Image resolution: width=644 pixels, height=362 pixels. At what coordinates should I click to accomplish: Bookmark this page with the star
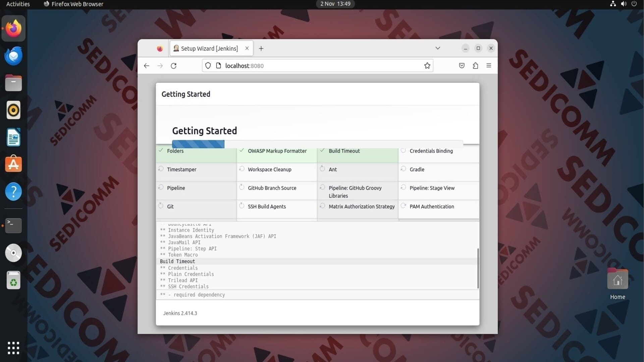click(x=427, y=66)
